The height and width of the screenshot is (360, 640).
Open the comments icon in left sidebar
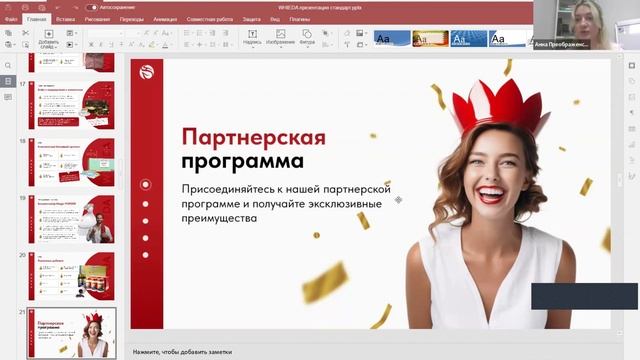8,97
